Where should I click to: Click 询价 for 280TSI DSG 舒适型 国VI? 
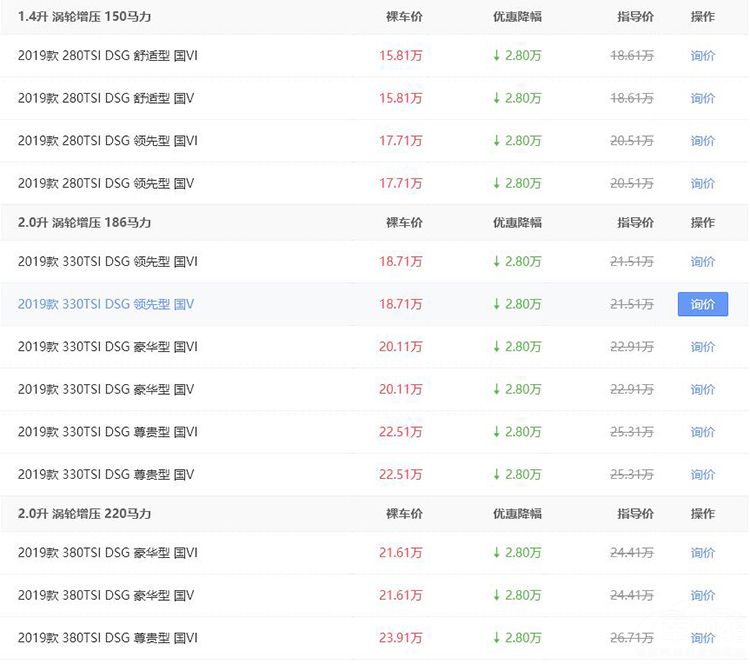[702, 55]
